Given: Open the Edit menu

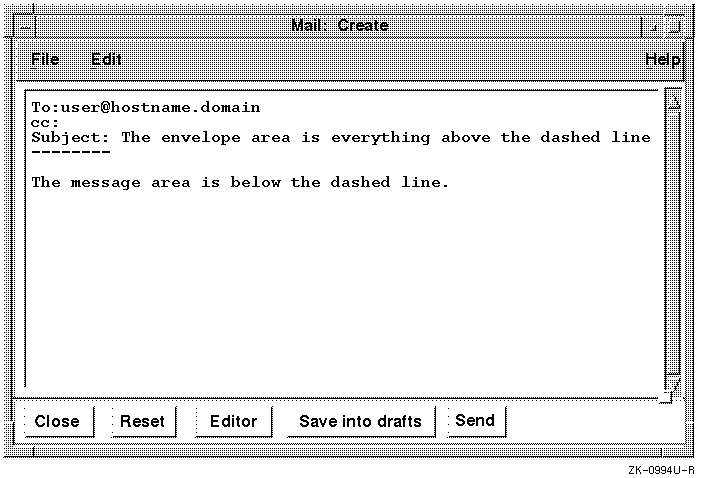Looking at the screenshot, I should (106, 59).
